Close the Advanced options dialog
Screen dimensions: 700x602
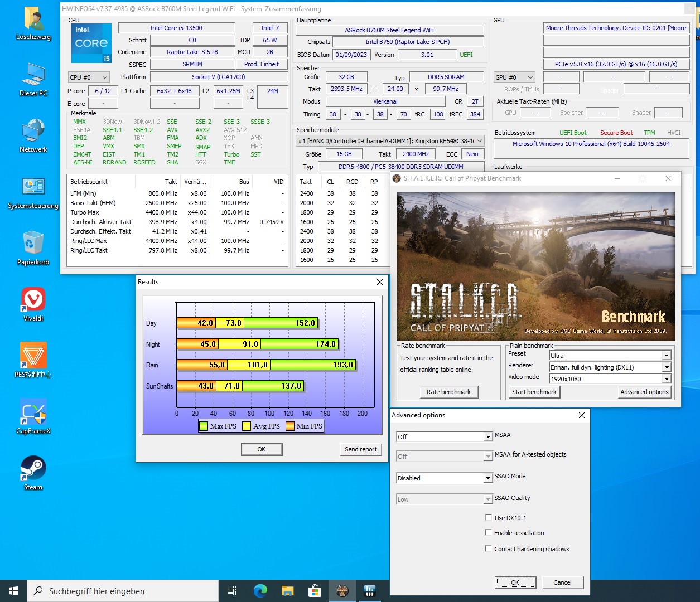(581, 415)
